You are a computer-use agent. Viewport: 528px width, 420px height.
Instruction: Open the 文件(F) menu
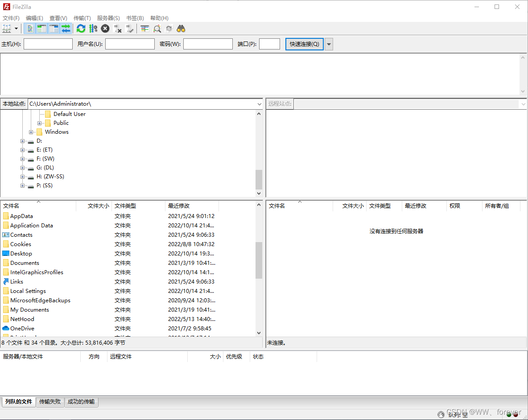coord(11,18)
